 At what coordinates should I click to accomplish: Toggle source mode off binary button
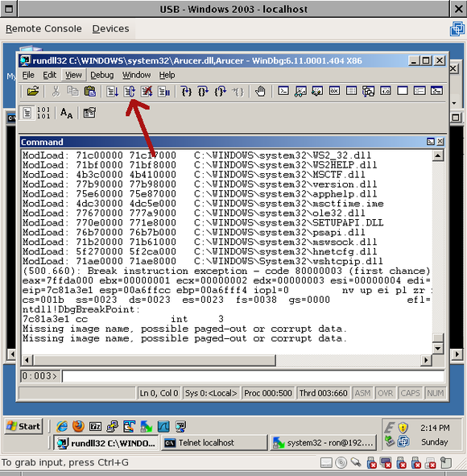tap(43, 113)
